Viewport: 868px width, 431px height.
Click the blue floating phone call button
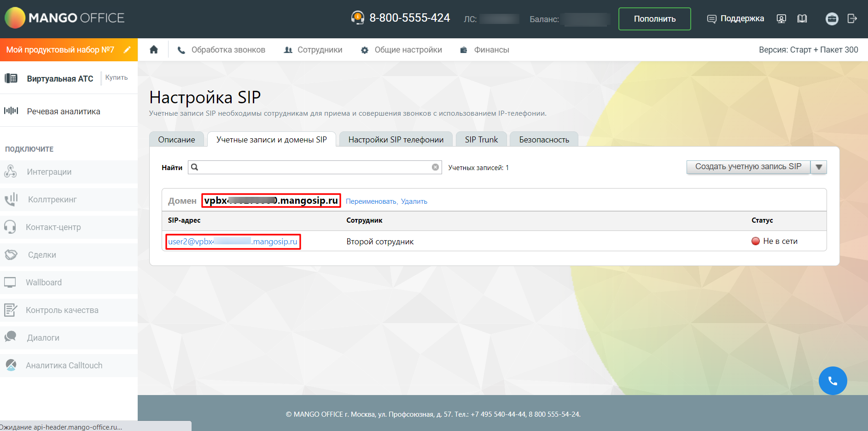tap(833, 381)
